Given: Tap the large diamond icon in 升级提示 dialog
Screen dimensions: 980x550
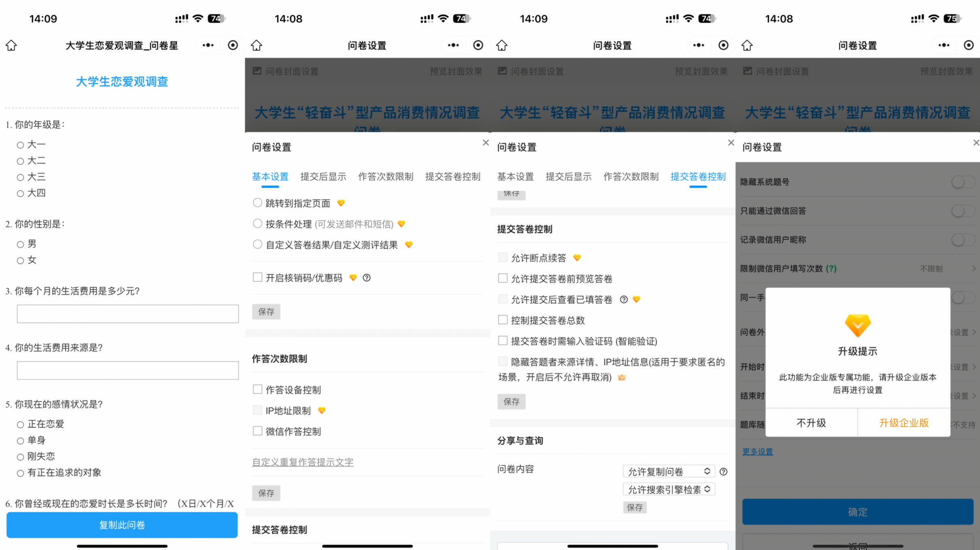Looking at the screenshot, I should click(857, 326).
